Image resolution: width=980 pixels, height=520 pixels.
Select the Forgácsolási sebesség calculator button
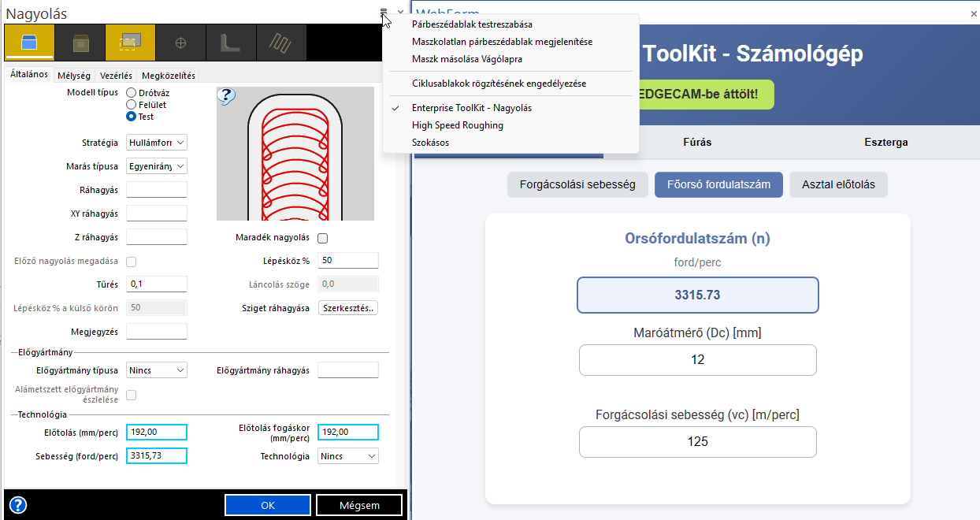tap(577, 185)
